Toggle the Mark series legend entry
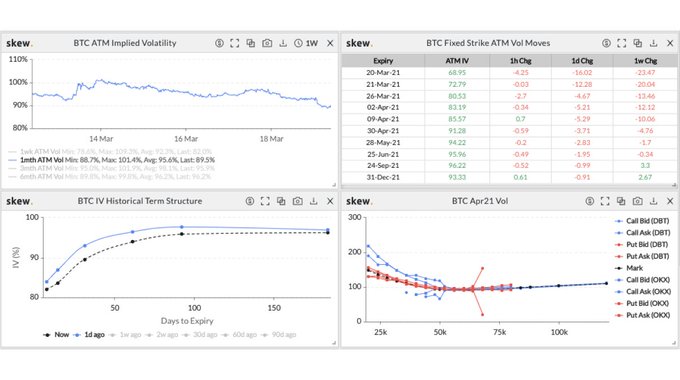680x380 pixels. [629, 268]
